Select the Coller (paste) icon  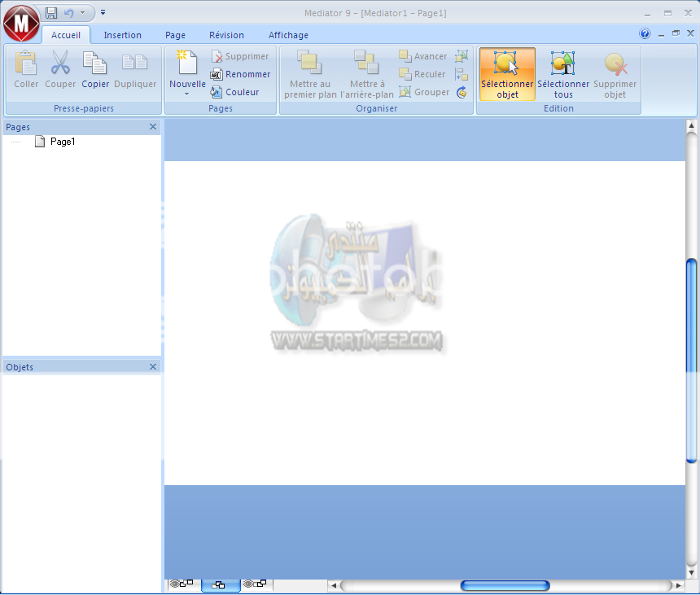25,70
